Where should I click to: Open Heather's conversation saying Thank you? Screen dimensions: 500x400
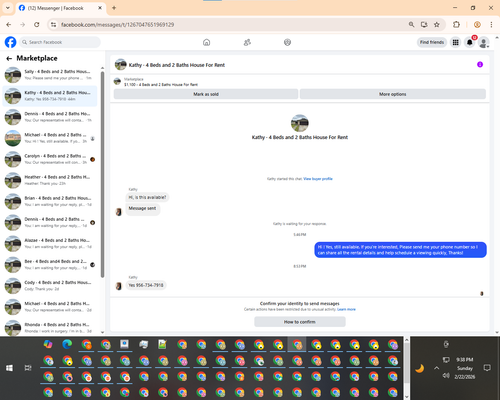coord(50,180)
